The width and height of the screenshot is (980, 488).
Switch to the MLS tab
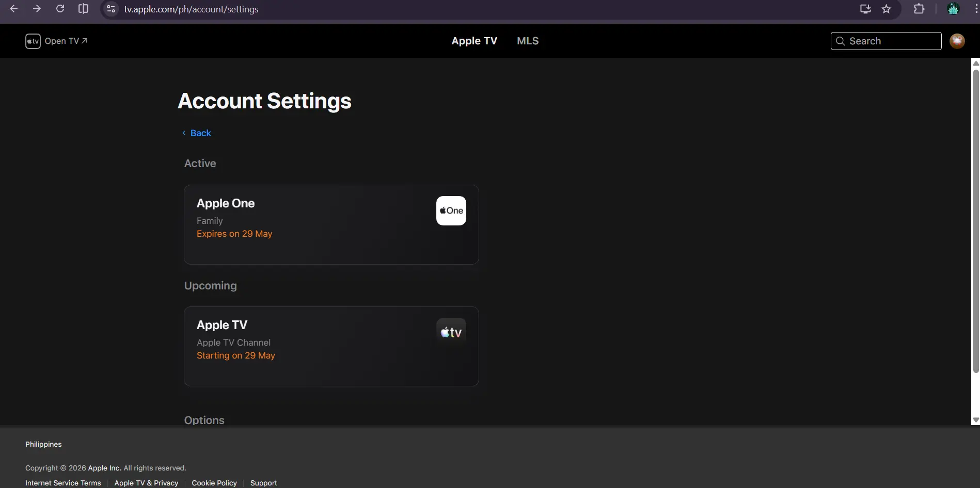coord(528,41)
